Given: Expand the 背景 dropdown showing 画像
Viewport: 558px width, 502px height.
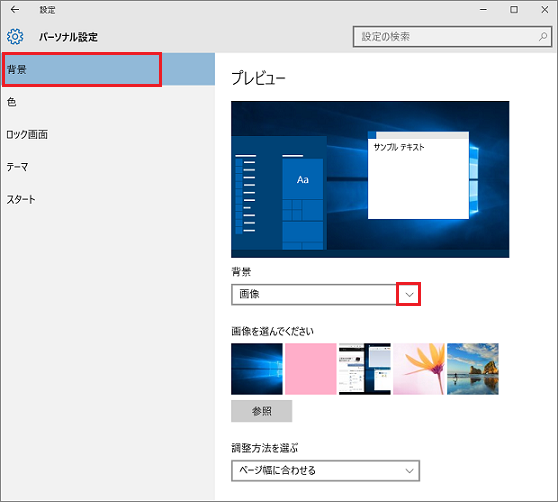Looking at the screenshot, I should click(x=326, y=294).
